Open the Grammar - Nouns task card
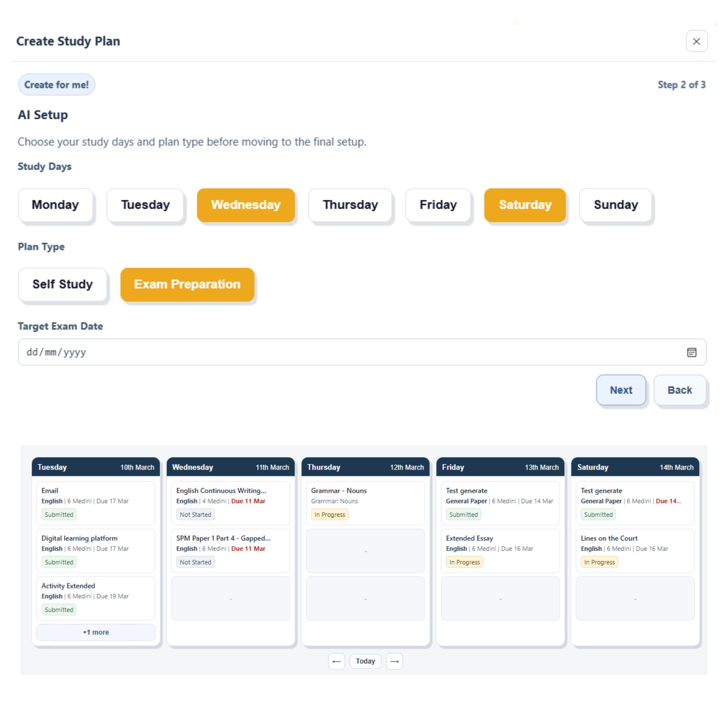The image size is (728, 728). (365, 503)
